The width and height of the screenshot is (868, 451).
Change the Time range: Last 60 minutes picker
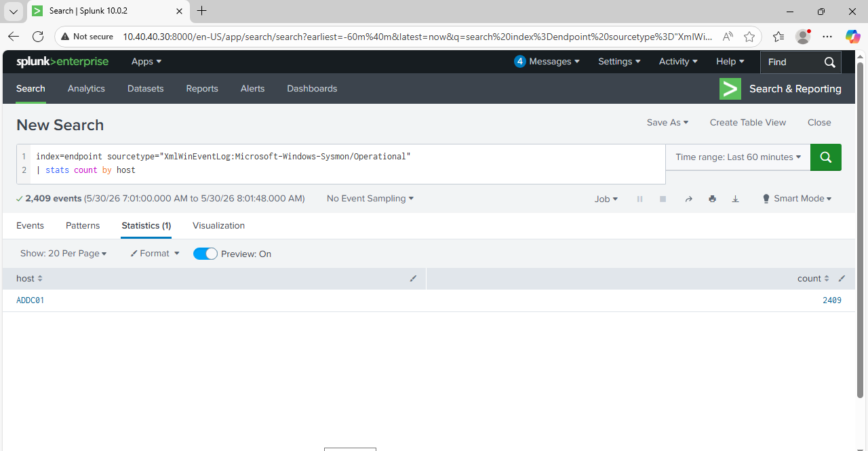pos(738,157)
